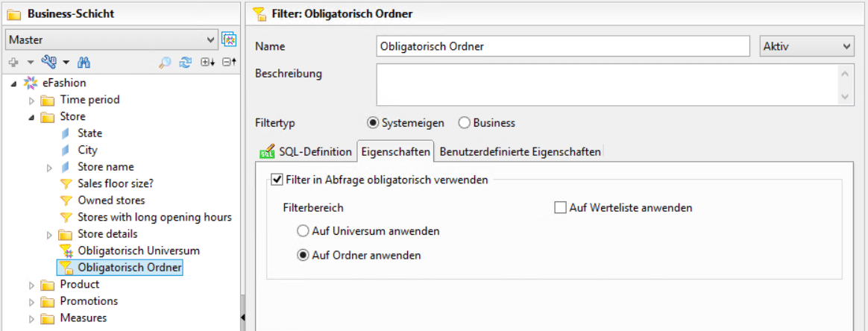Image resolution: width=868 pixels, height=331 pixels.
Task: Collapse the eFashion root node
Action: point(13,83)
